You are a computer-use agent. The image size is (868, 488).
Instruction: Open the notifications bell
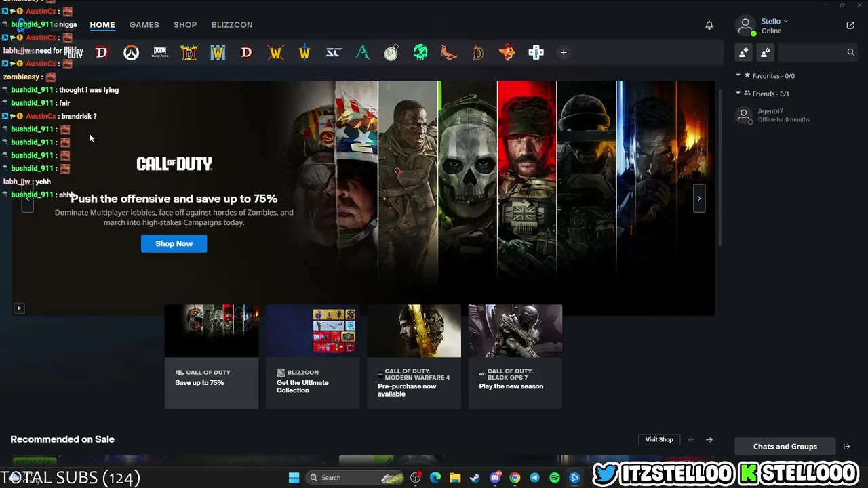[709, 25]
